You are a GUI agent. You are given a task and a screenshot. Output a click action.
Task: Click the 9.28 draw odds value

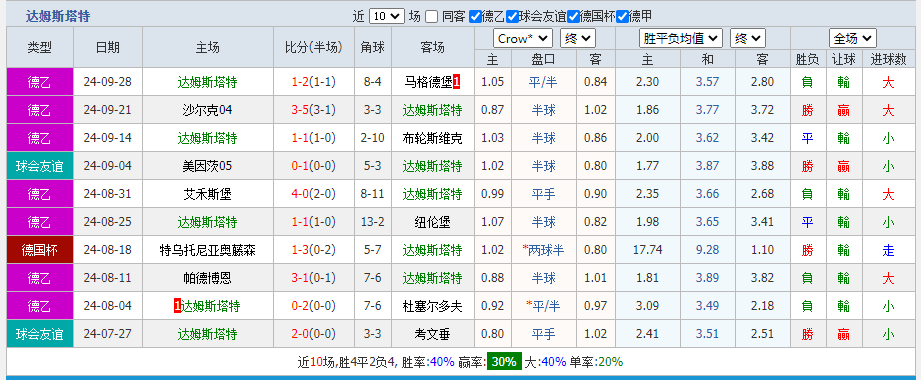tap(707, 250)
